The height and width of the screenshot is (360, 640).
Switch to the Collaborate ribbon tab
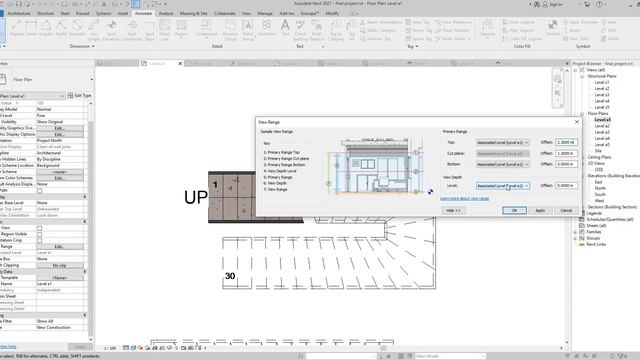(224, 13)
